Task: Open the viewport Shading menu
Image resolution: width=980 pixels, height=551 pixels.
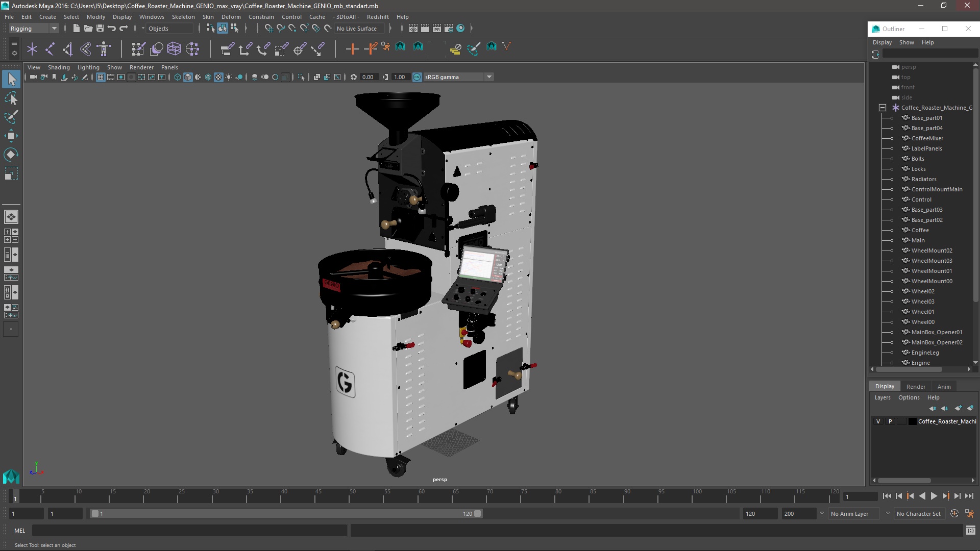Action: [x=59, y=67]
